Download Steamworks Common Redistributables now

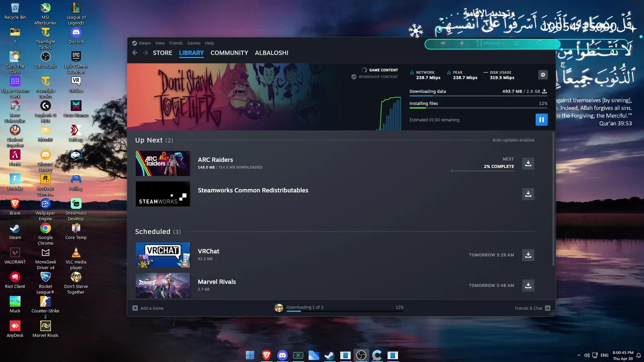pyautogui.click(x=528, y=194)
